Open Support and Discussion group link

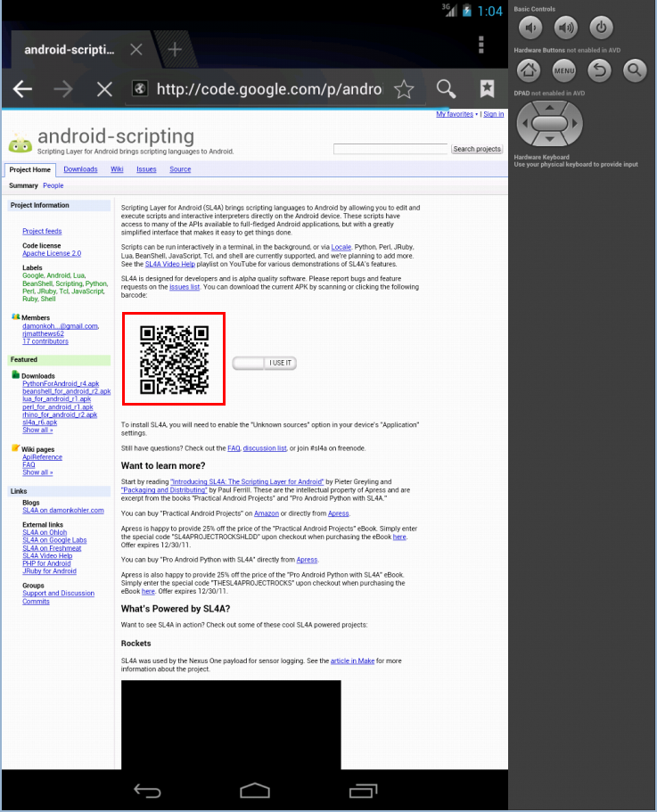(59, 594)
